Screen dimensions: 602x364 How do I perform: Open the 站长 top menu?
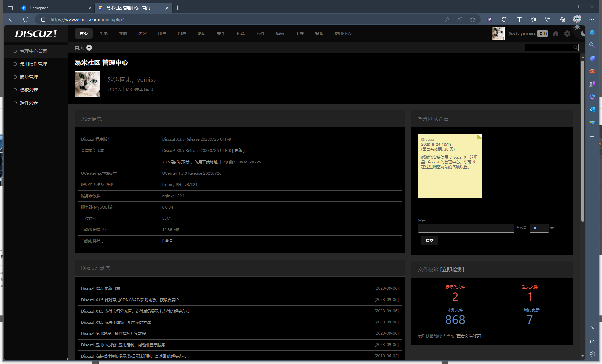319,33
